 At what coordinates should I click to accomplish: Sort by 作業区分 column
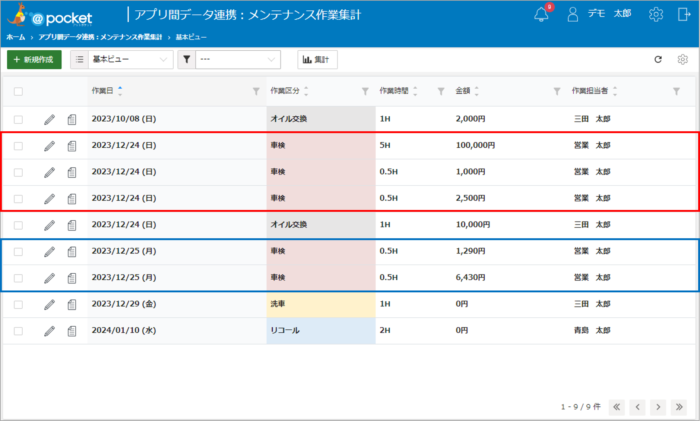306,91
